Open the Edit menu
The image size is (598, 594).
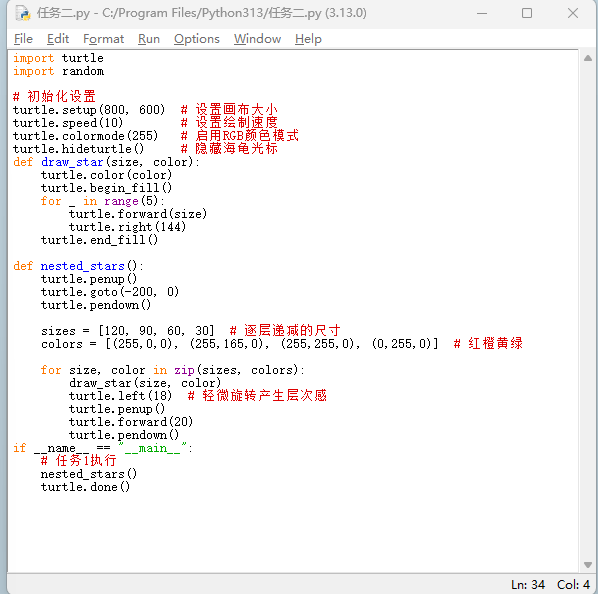point(58,39)
